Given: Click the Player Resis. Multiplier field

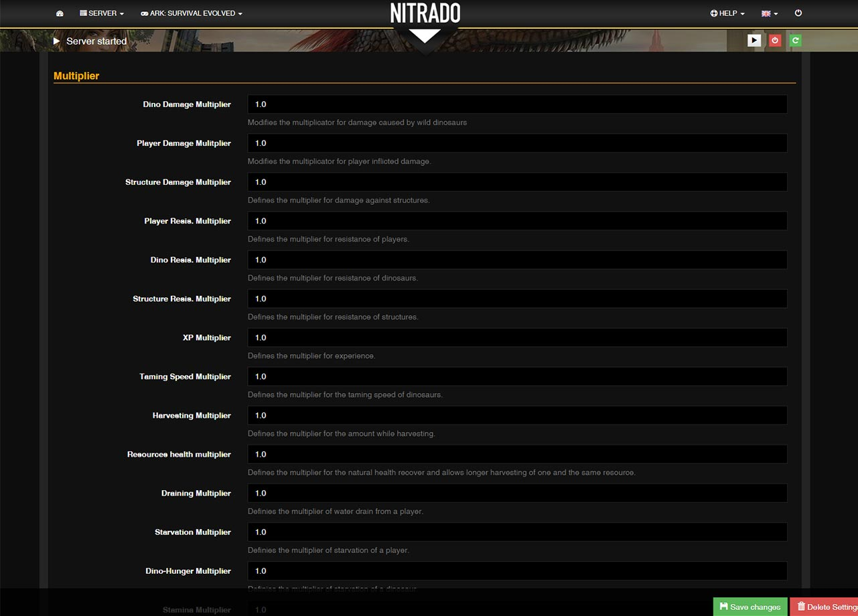Looking at the screenshot, I should tap(517, 221).
